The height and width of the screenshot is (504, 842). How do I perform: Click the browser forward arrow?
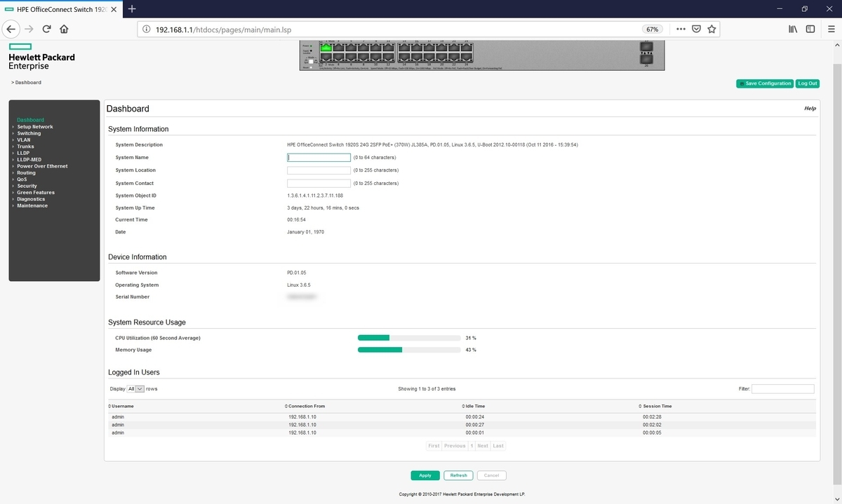point(29,29)
